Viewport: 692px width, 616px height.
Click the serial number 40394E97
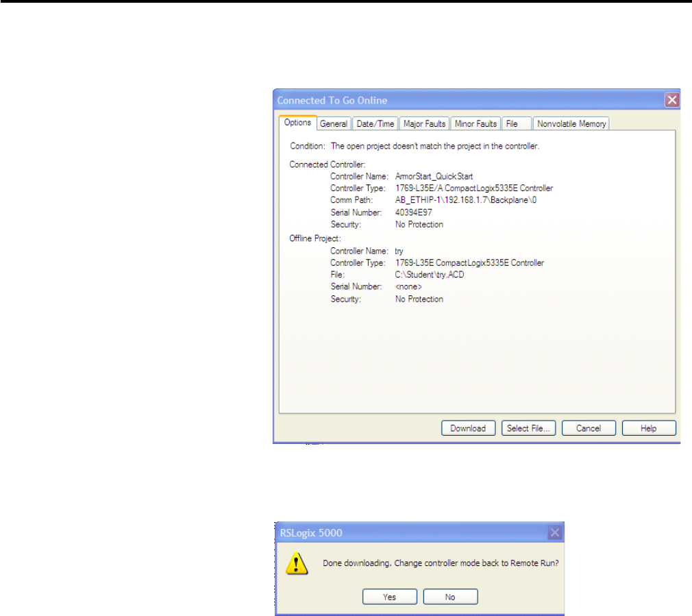point(414,212)
